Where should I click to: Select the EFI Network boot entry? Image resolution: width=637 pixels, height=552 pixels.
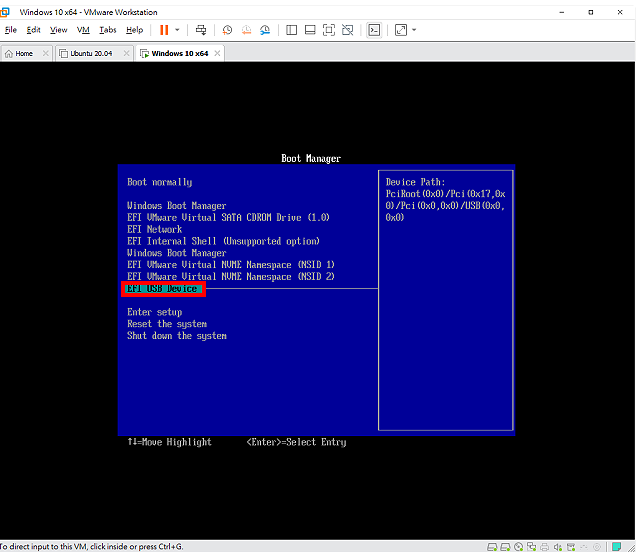pos(154,229)
